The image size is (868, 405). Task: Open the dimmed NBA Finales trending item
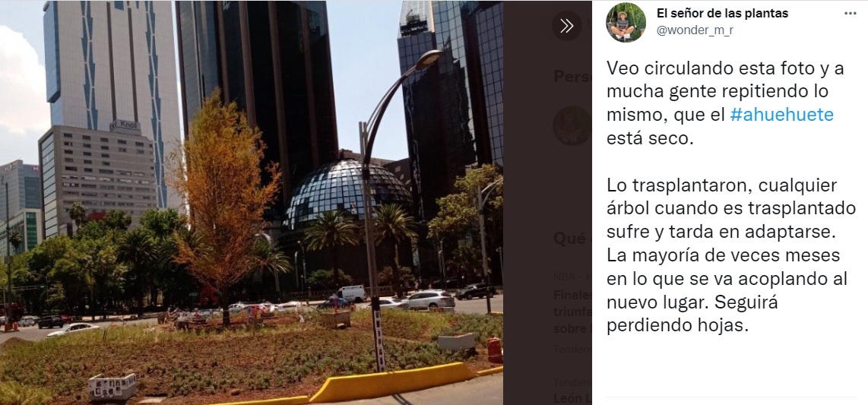click(x=572, y=310)
